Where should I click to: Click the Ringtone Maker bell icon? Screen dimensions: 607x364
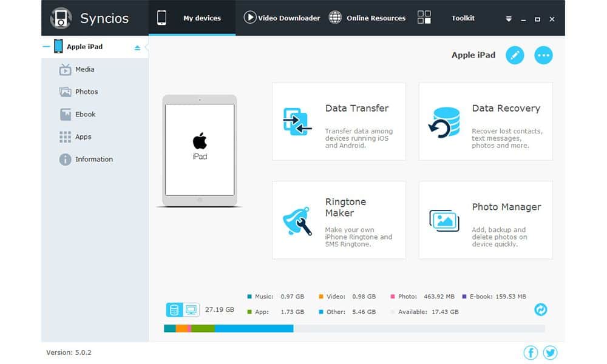297,221
